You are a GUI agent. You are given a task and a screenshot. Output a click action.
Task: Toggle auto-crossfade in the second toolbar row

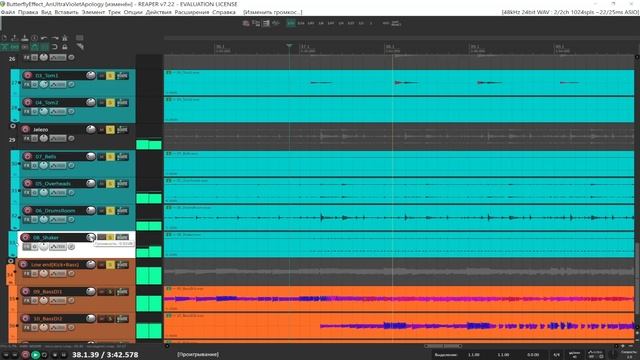(x=4, y=47)
